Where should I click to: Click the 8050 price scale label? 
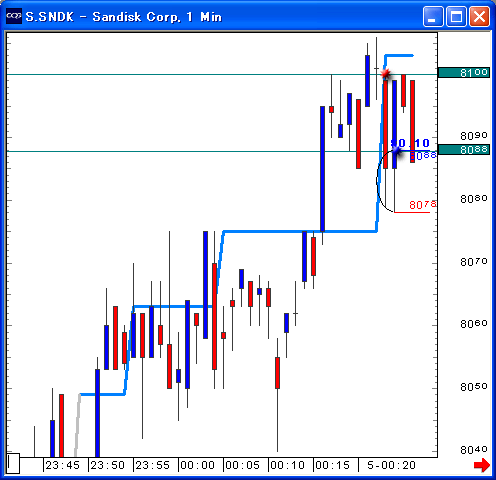(474, 387)
